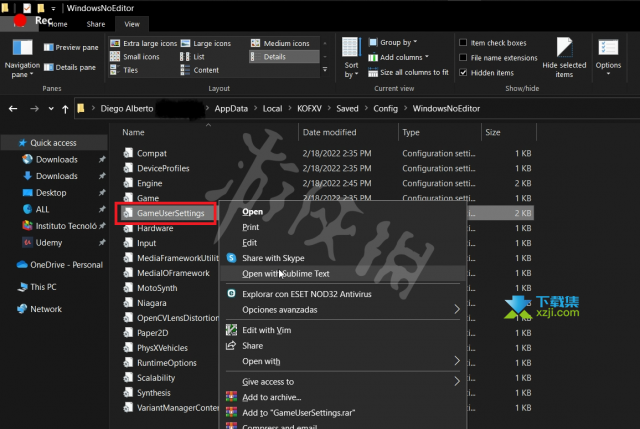Choose Edit in the context menu
The image size is (640, 429).
(x=249, y=243)
